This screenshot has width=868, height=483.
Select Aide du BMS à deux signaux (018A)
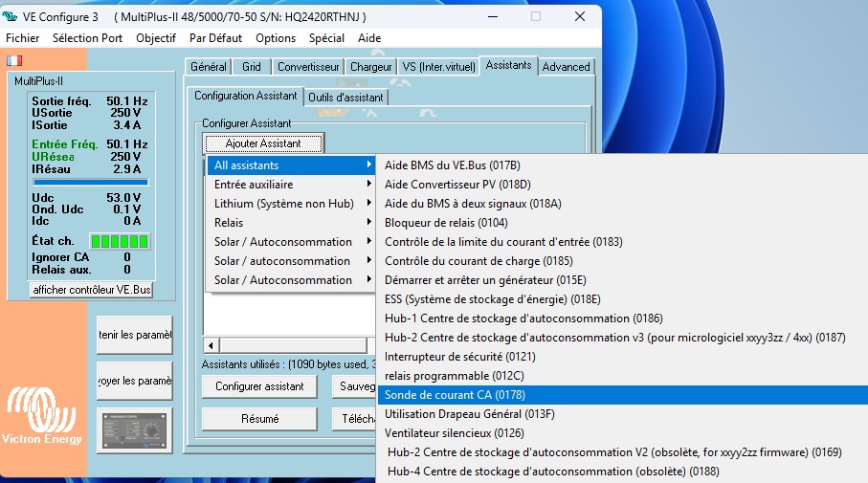(x=622, y=204)
